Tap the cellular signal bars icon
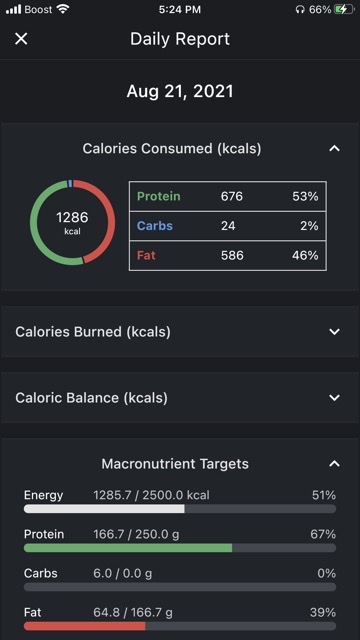 tap(13, 10)
